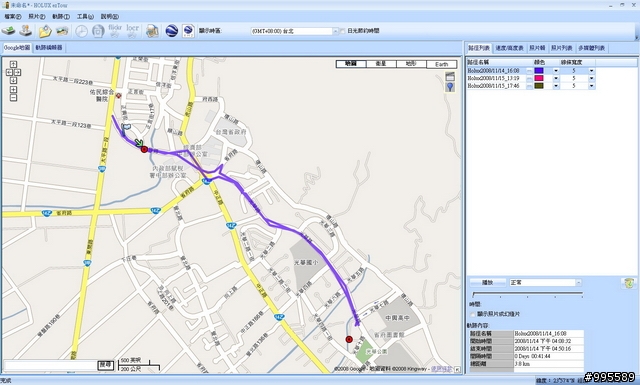
Task: Click the flickr upload icon
Action: (115, 31)
